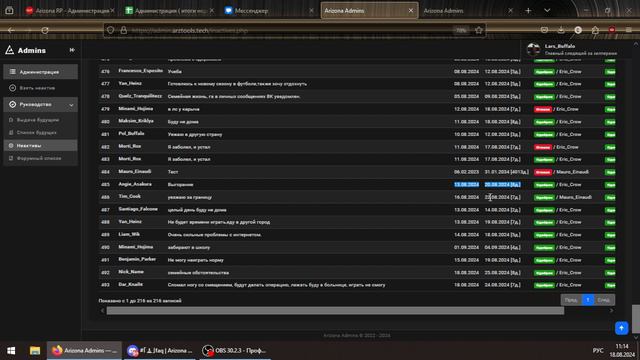Open the browser account icon
The image size is (640, 360).
tap(578, 30)
